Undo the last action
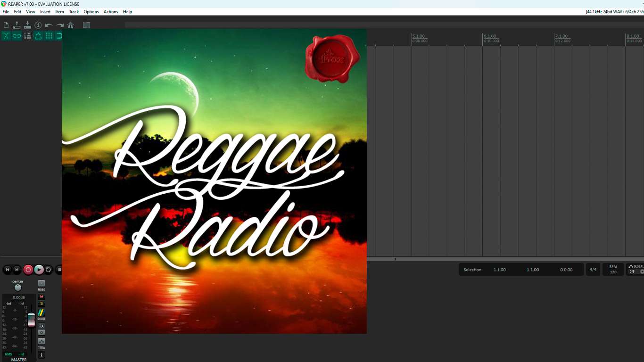 pyautogui.click(x=49, y=25)
